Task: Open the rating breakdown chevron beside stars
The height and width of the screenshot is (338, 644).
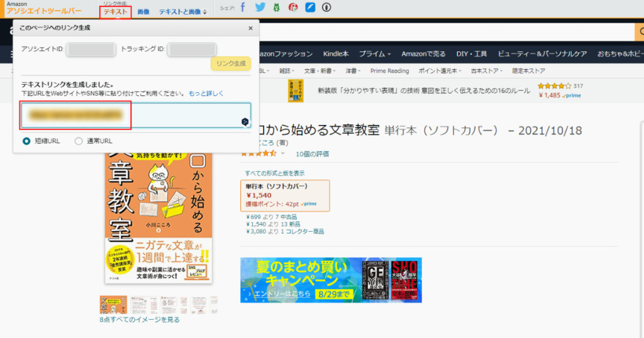Action: click(x=282, y=153)
